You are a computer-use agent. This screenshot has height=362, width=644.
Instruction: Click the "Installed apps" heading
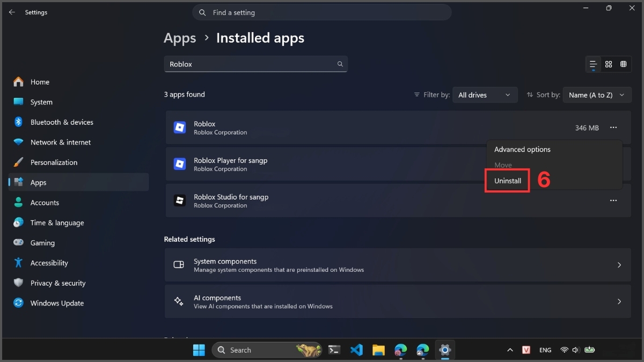(x=260, y=38)
